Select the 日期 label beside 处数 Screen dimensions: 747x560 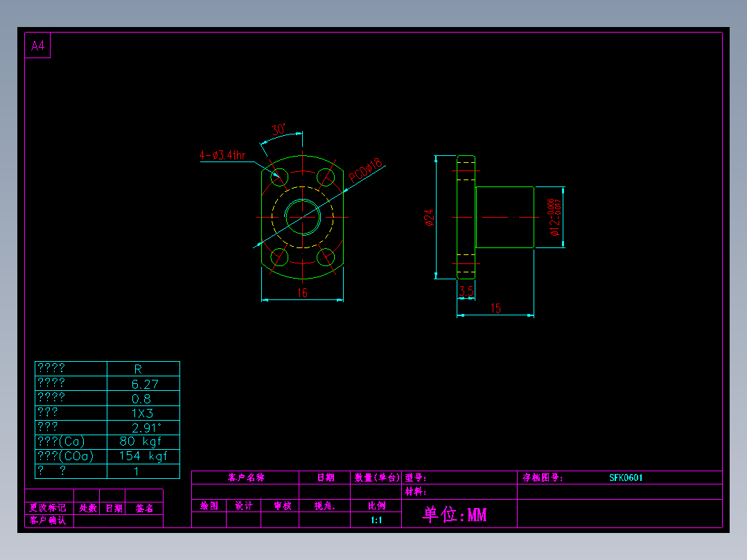(114, 508)
